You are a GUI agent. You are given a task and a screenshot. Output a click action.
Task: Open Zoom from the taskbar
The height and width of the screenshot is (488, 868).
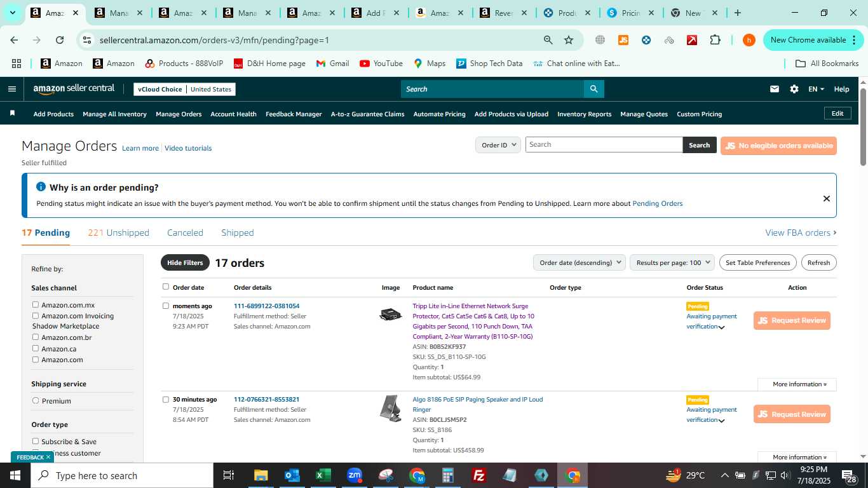[355, 475]
